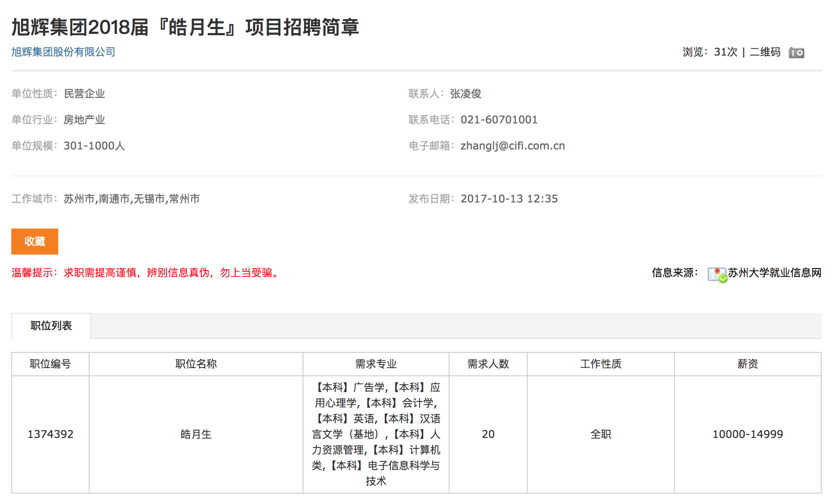Open 苏州大学就业信息网 source link
This screenshot has width=833, height=504.
click(x=774, y=273)
